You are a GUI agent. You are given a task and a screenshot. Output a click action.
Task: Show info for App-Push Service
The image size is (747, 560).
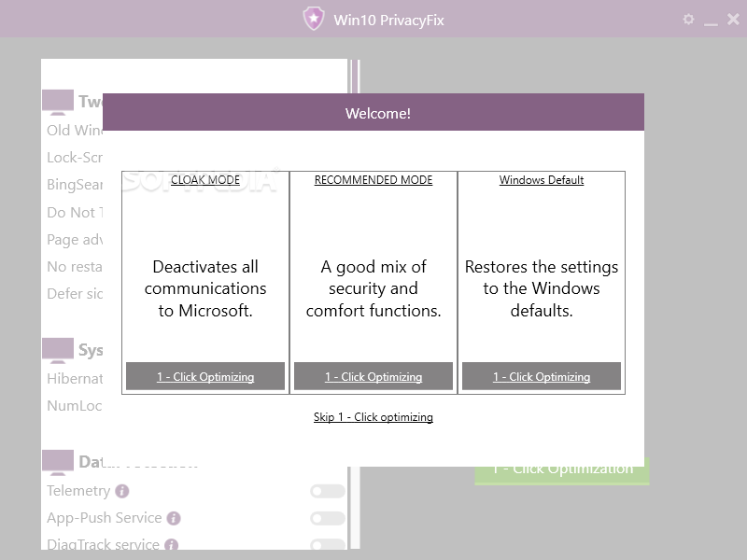[174, 518]
